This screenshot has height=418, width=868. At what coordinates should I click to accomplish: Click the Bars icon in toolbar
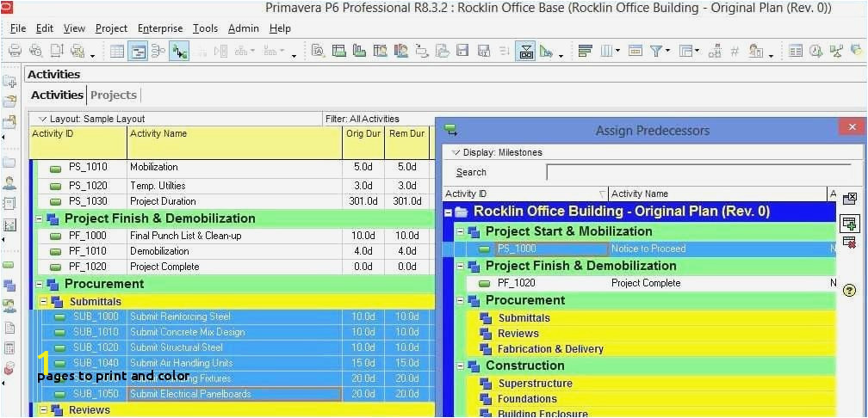tap(586, 52)
